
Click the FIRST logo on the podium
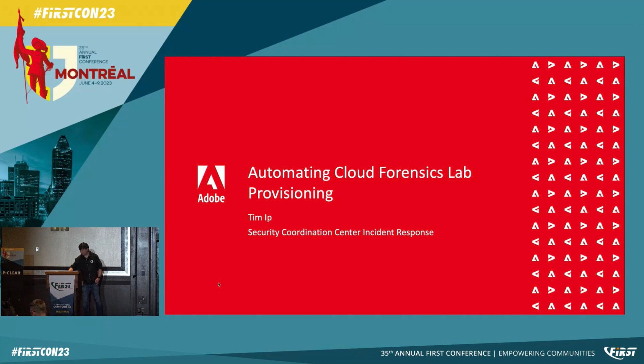pyautogui.click(x=61, y=286)
